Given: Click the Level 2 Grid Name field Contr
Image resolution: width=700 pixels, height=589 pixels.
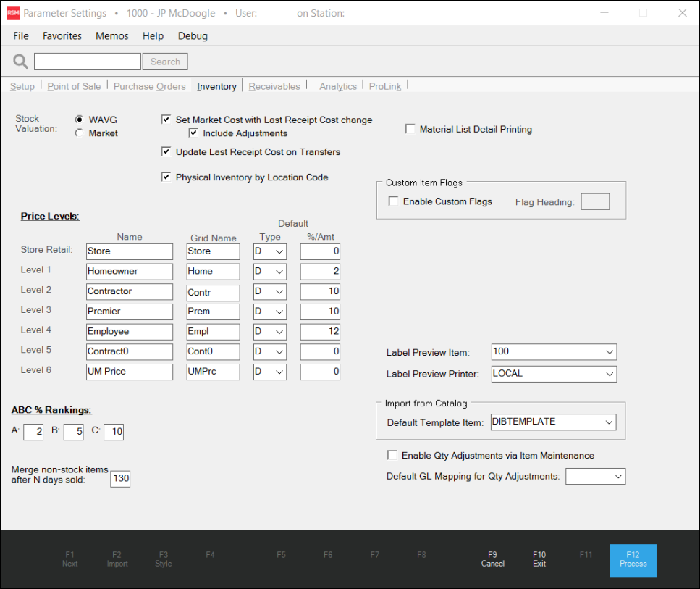Looking at the screenshot, I should click(x=214, y=293).
